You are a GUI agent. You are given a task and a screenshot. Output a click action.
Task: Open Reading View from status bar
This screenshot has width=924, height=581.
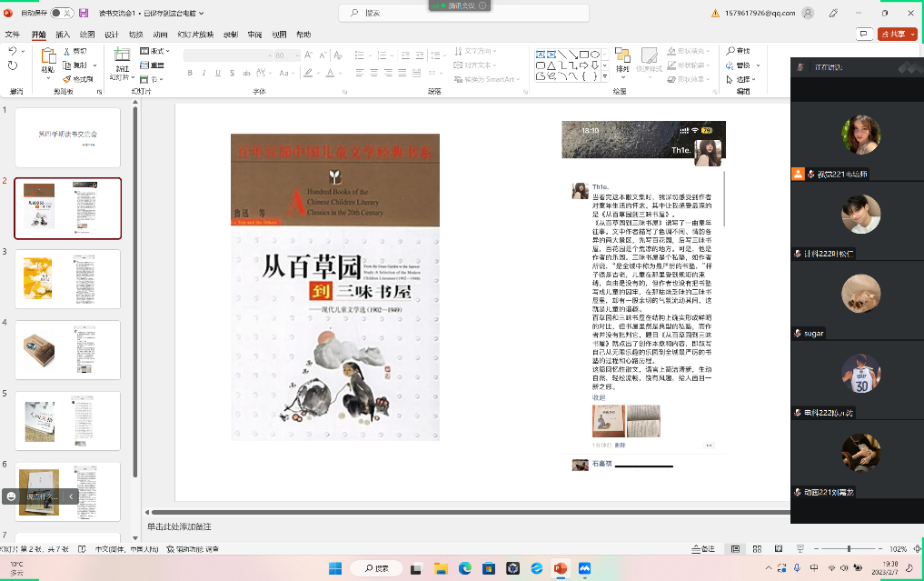pos(777,549)
